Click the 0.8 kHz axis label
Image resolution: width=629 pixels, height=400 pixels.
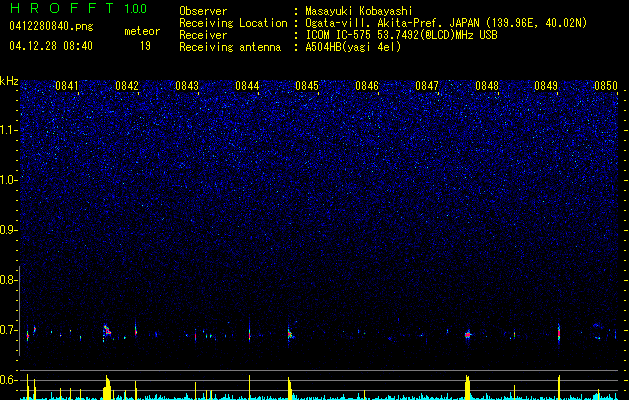[8, 280]
